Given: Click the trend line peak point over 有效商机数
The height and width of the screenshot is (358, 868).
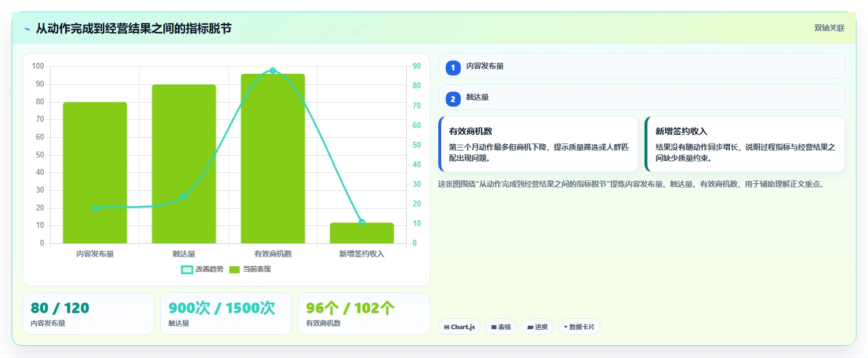Looking at the screenshot, I should [x=273, y=71].
